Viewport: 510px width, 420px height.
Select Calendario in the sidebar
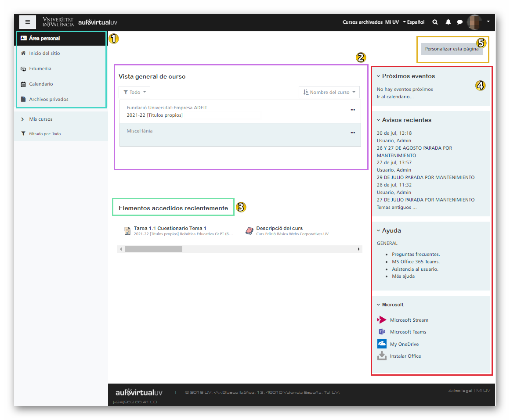pyautogui.click(x=41, y=84)
